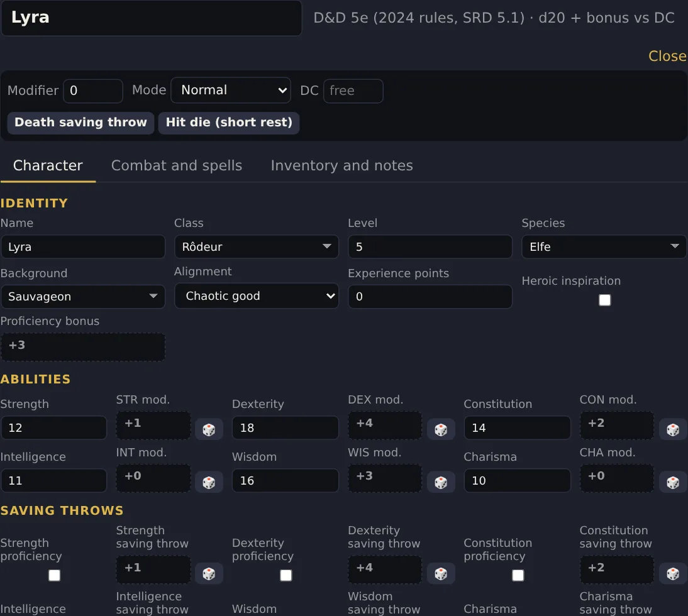This screenshot has height=616, width=688.
Task: Toggle the Heroic inspiration checkbox
Action: point(604,300)
